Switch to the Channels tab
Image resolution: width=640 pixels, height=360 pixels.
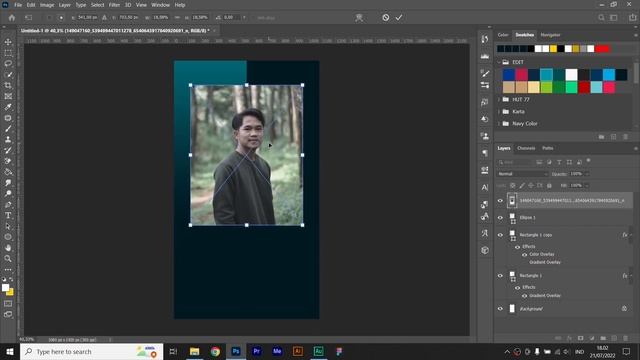tap(526, 148)
